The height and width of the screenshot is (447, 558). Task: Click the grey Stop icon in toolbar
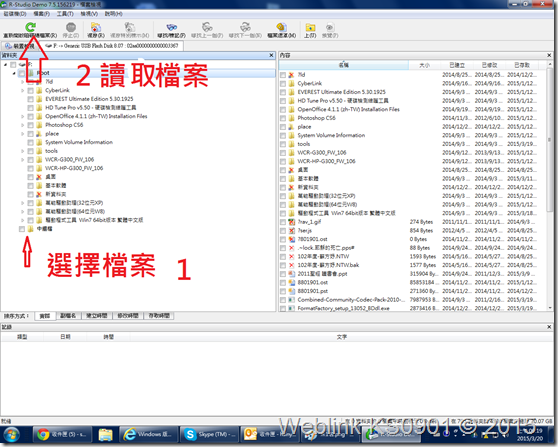[71, 27]
